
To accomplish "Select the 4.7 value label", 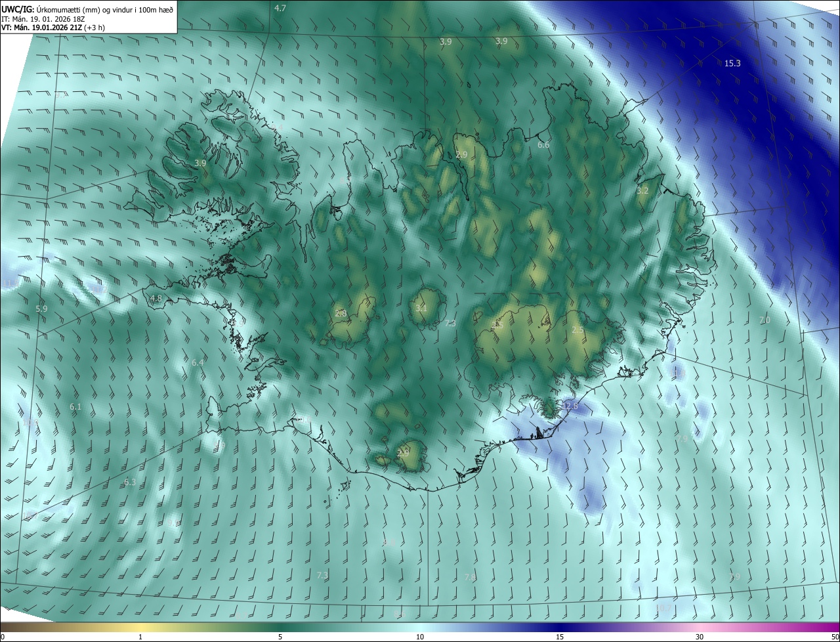I will pyautogui.click(x=280, y=8).
